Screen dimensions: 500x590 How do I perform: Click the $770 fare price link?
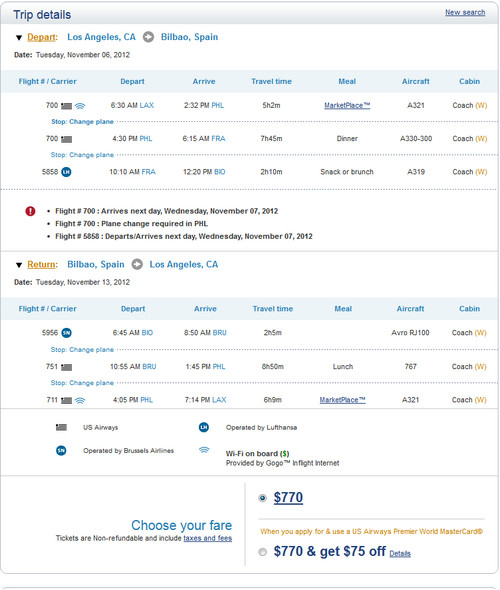click(x=288, y=497)
